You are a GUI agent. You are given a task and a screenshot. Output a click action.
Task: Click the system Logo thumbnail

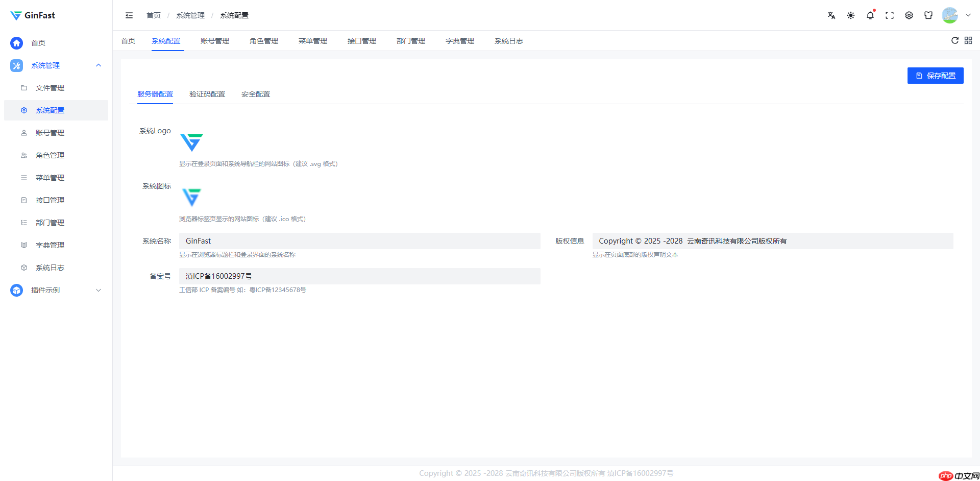point(191,143)
